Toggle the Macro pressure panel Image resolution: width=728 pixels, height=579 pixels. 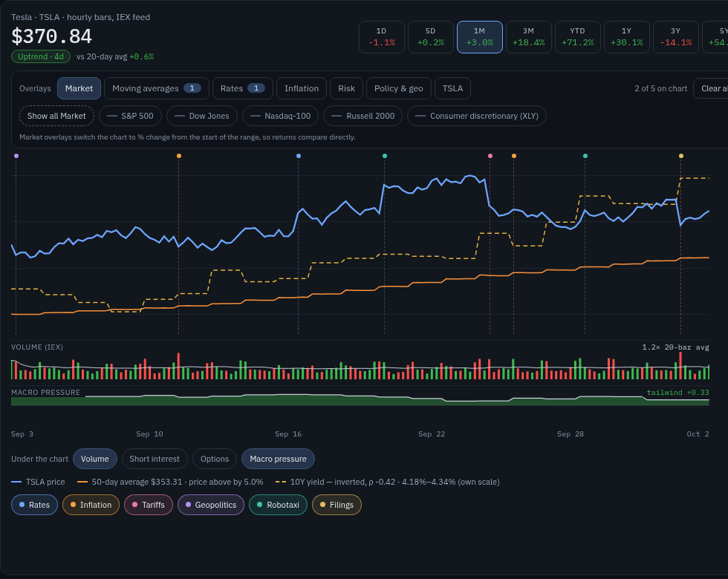tap(278, 459)
